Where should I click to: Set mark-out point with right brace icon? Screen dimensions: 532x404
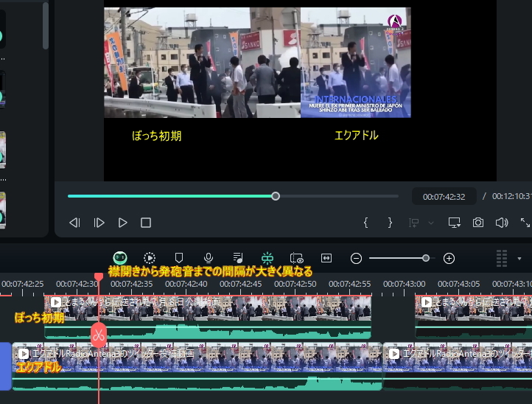(390, 223)
